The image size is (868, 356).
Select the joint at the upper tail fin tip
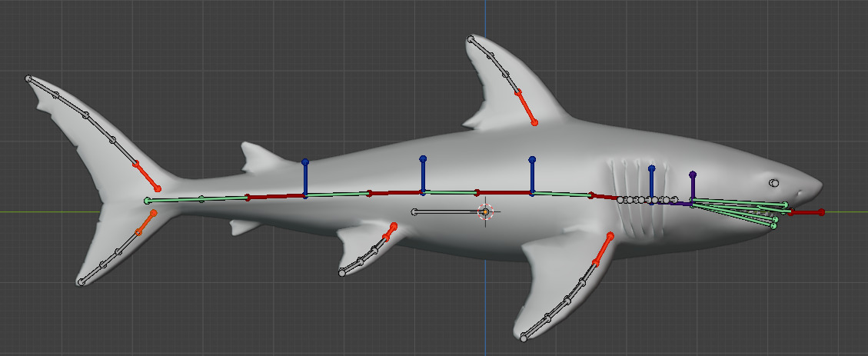click(x=28, y=78)
